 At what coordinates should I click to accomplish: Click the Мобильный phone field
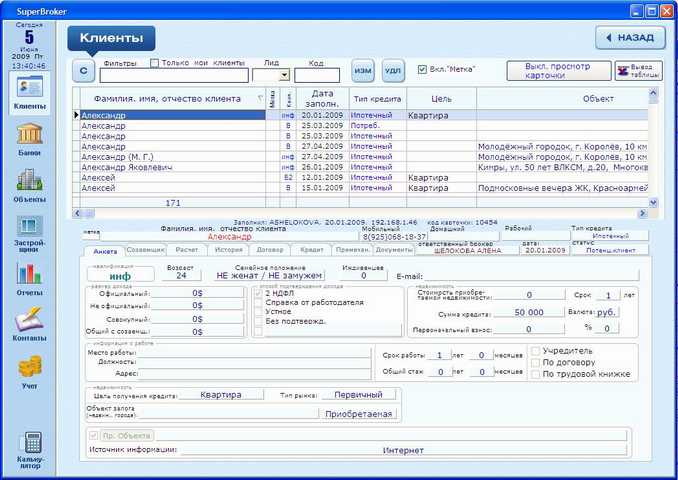pyautogui.click(x=393, y=237)
